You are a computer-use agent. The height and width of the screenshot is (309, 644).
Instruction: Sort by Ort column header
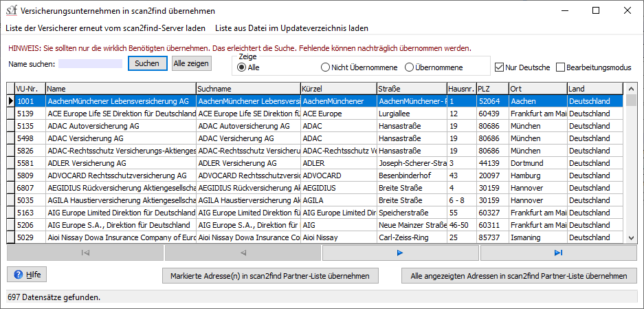(537, 89)
